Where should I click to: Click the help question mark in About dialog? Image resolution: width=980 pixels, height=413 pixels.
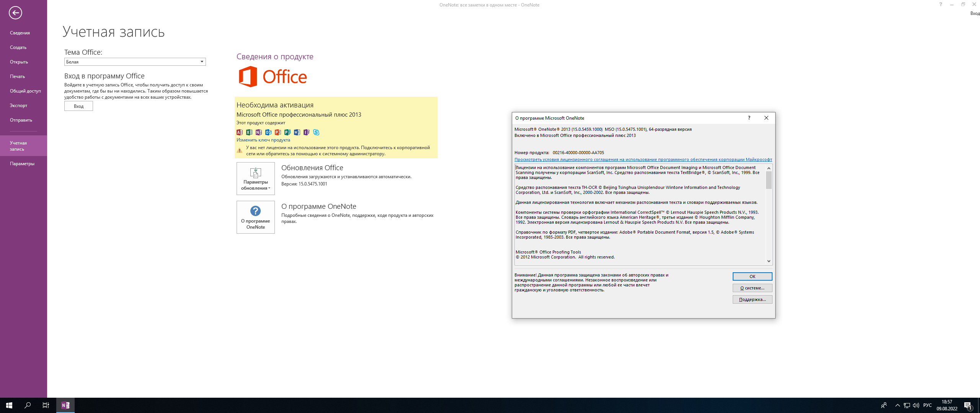click(749, 118)
